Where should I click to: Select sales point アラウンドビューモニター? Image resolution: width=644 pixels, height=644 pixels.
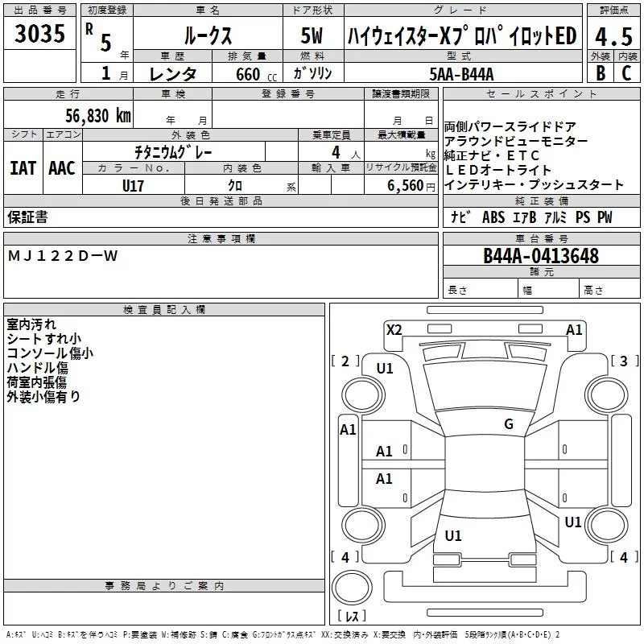pyautogui.click(x=516, y=142)
